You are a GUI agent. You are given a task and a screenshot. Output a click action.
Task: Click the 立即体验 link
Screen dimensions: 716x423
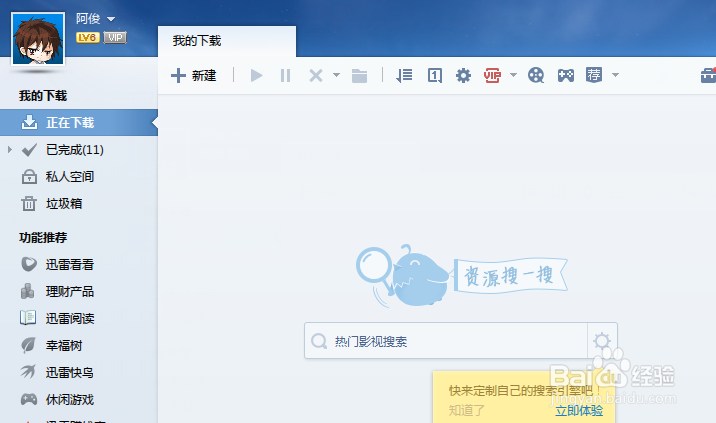click(579, 411)
